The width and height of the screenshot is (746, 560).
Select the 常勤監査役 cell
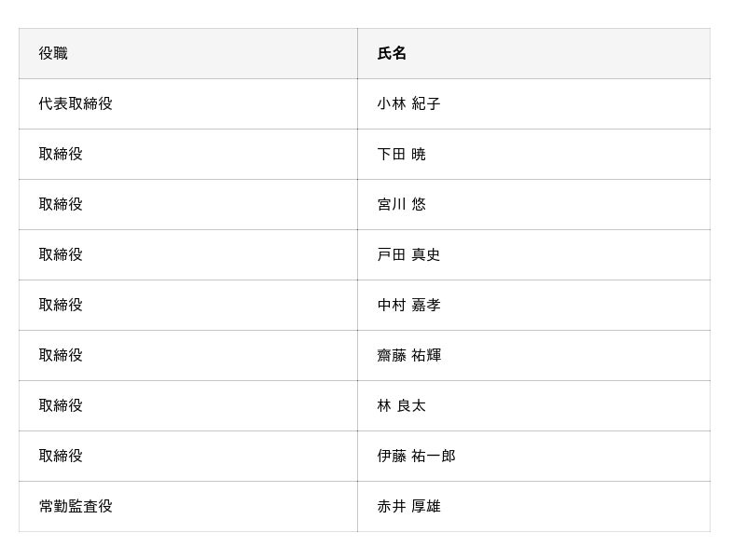pyautogui.click(x=76, y=507)
